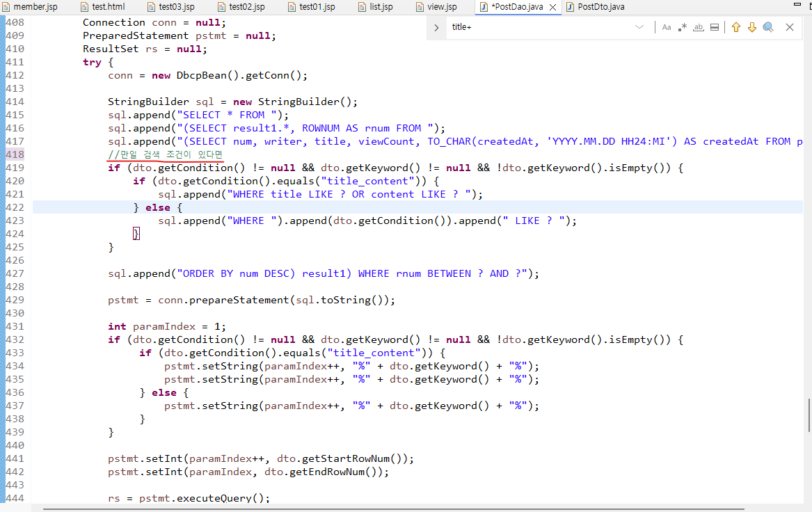Toggle case sensitive search (Aa)
Image resolution: width=812 pixels, height=512 pixels.
click(667, 27)
